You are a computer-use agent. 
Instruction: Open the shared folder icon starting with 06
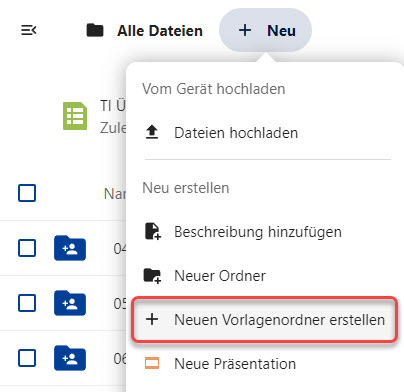[x=70, y=358]
